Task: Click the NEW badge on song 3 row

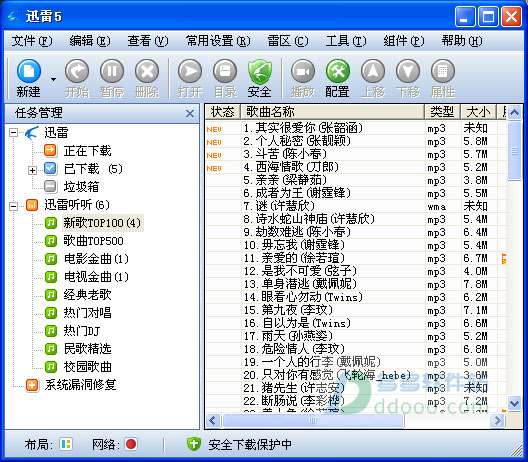Action: pos(214,155)
